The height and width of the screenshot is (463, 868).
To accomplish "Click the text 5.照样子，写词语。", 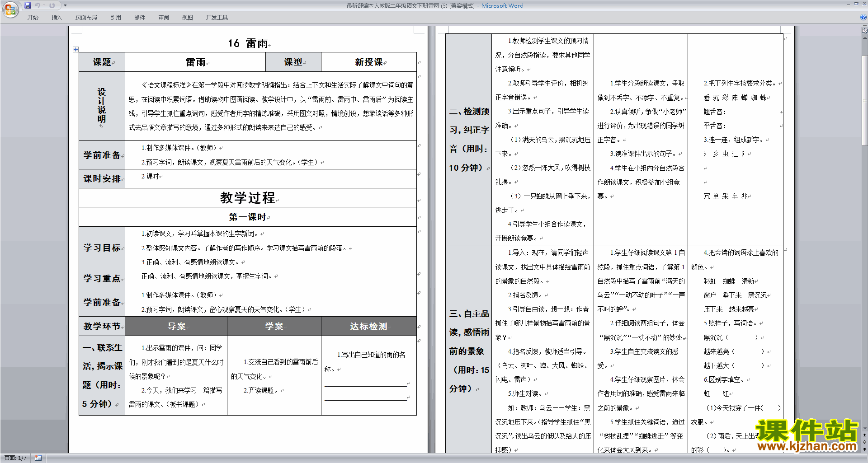I will pyautogui.click(x=731, y=323).
